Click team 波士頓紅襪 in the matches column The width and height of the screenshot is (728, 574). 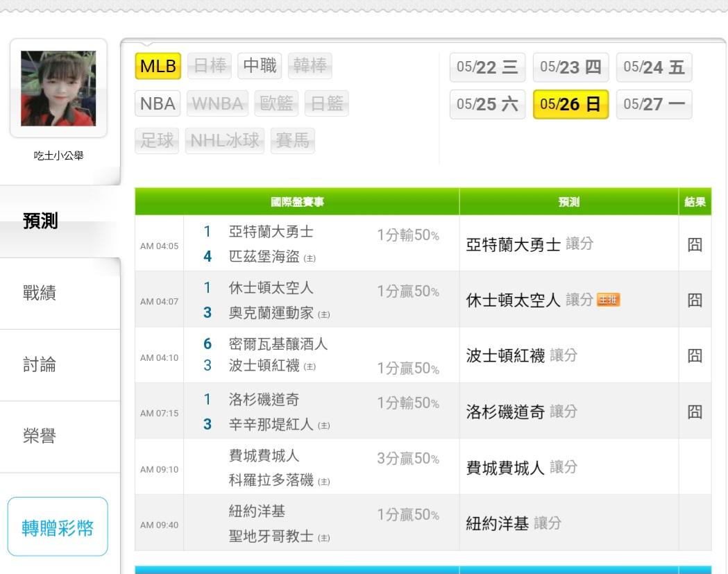point(264,366)
